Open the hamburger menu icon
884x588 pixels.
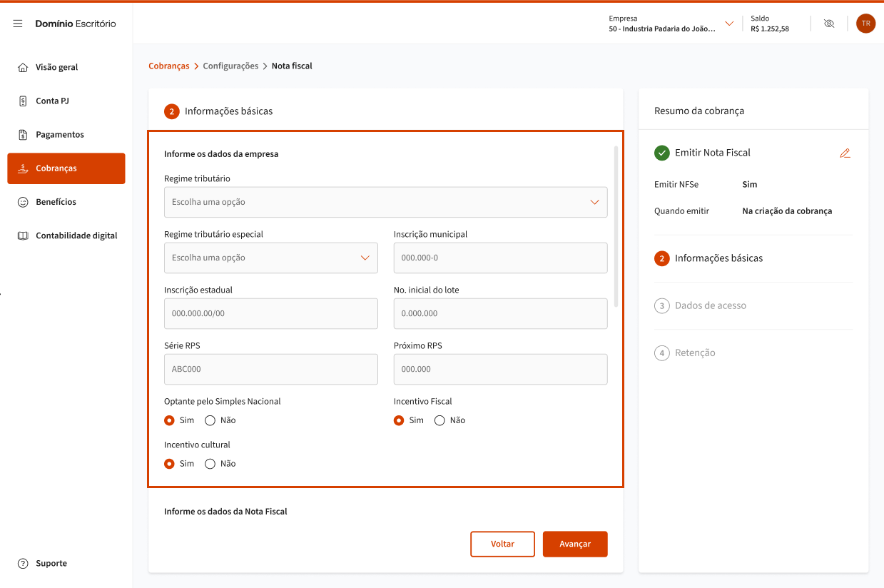click(18, 24)
